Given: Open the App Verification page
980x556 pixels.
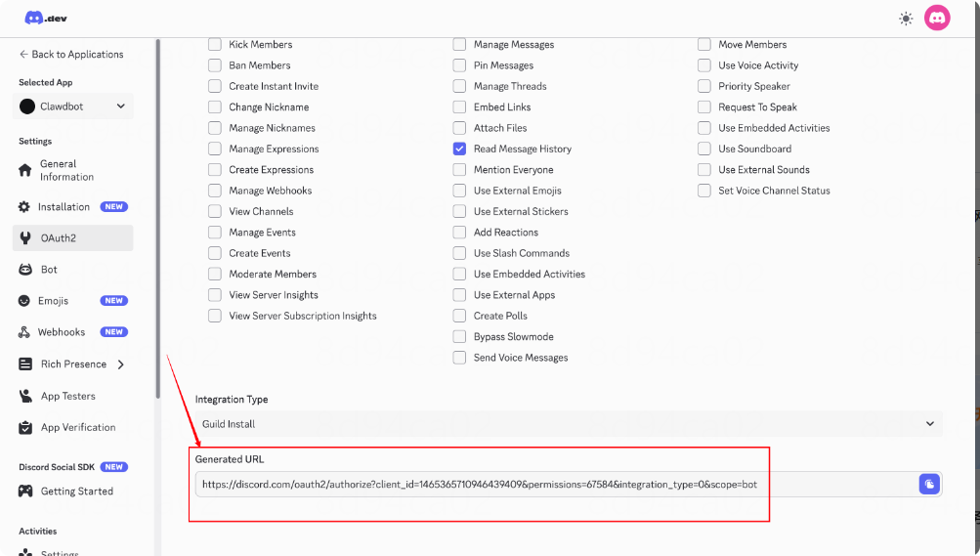Looking at the screenshot, I should click(x=73, y=427).
